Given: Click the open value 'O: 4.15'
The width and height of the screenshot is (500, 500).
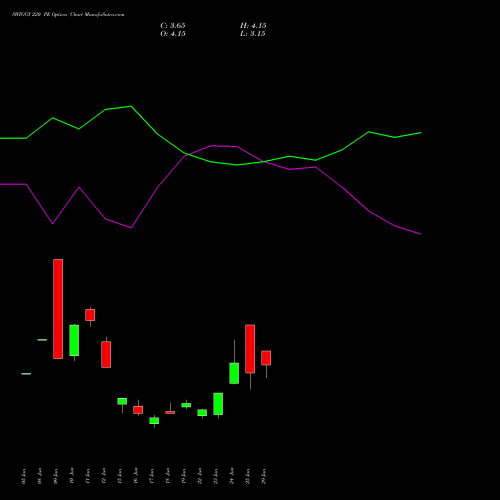Looking at the screenshot, I should tap(173, 34).
